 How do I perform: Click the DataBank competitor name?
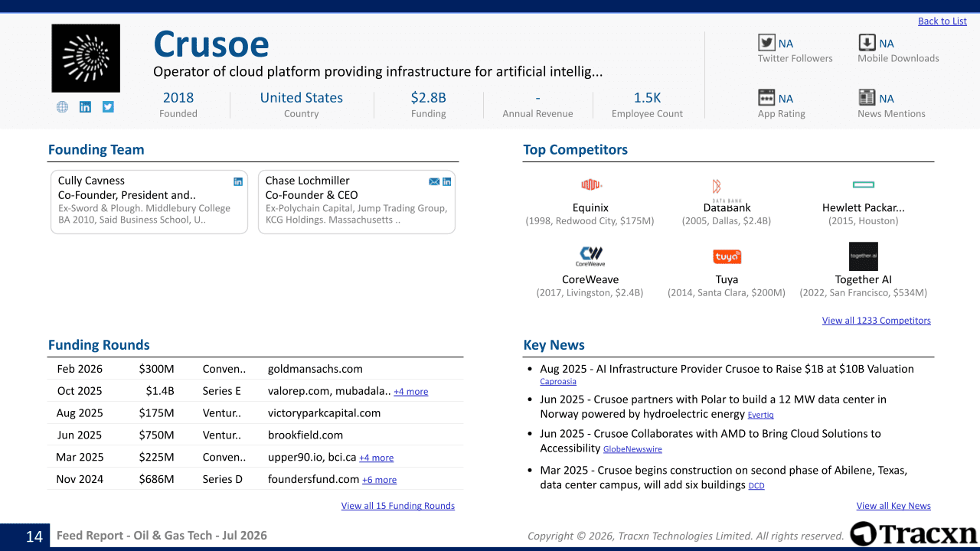click(x=727, y=207)
